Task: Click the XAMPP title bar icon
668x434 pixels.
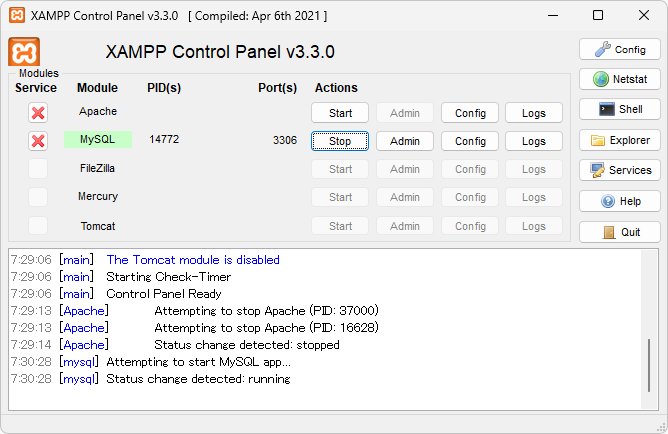Action: click(17, 15)
